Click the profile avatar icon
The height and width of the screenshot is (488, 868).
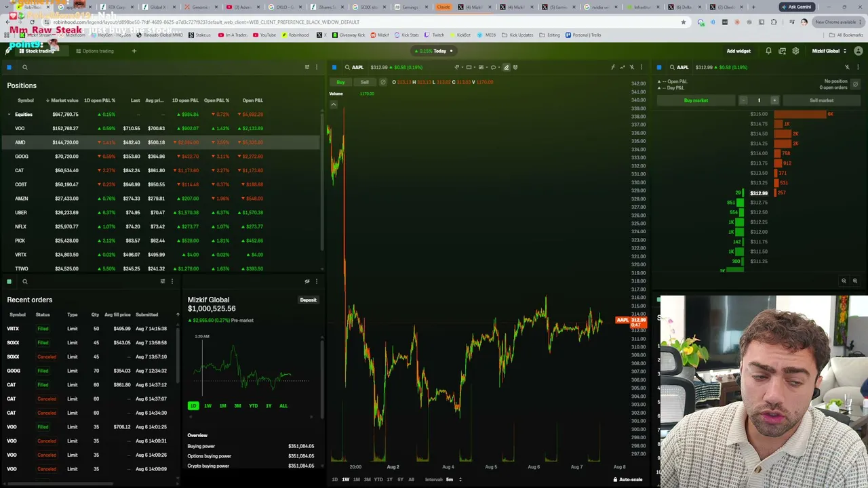859,51
